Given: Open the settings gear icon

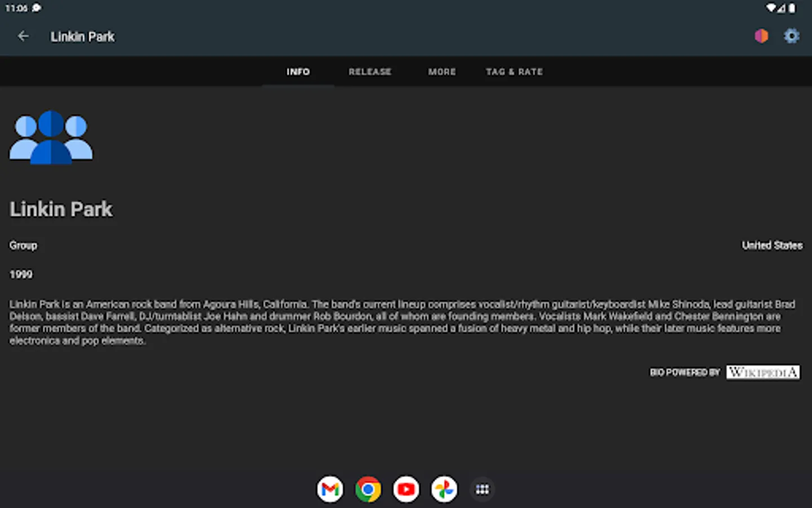Looking at the screenshot, I should 792,36.
